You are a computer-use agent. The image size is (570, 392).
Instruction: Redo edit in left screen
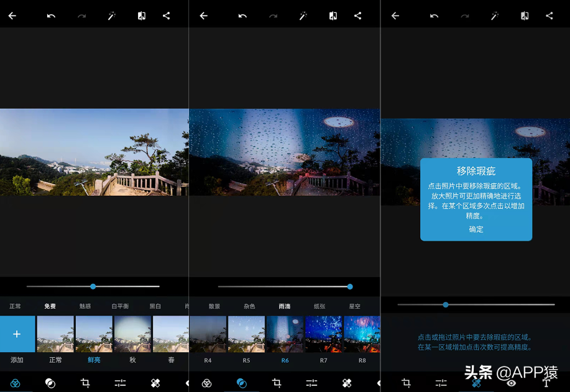point(82,16)
